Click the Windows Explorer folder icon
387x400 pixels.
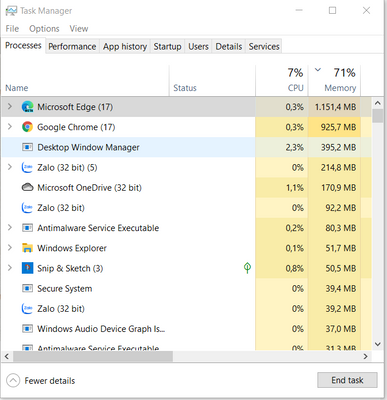coord(27,248)
